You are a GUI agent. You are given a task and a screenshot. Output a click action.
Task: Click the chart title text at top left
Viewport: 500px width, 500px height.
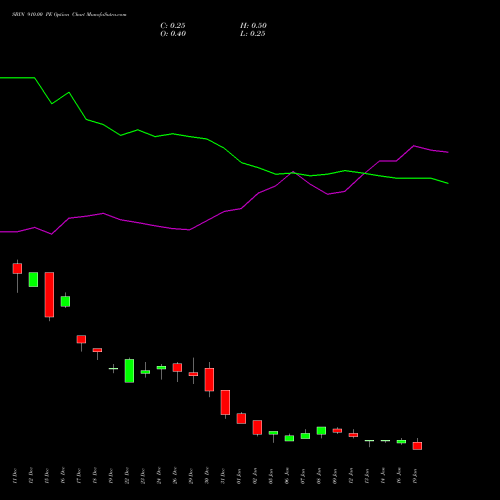[x=69, y=14]
